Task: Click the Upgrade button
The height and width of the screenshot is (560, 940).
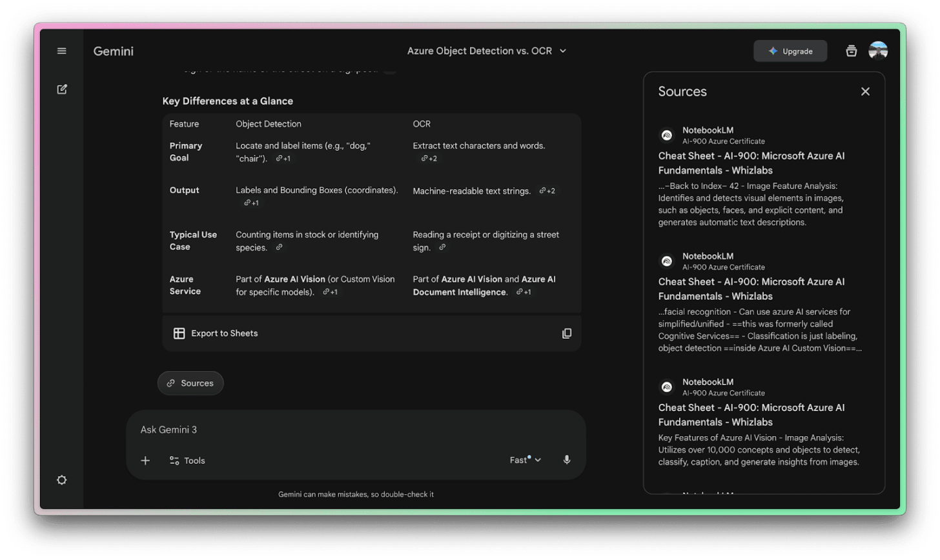Action: pyautogui.click(x=790, y=51)
